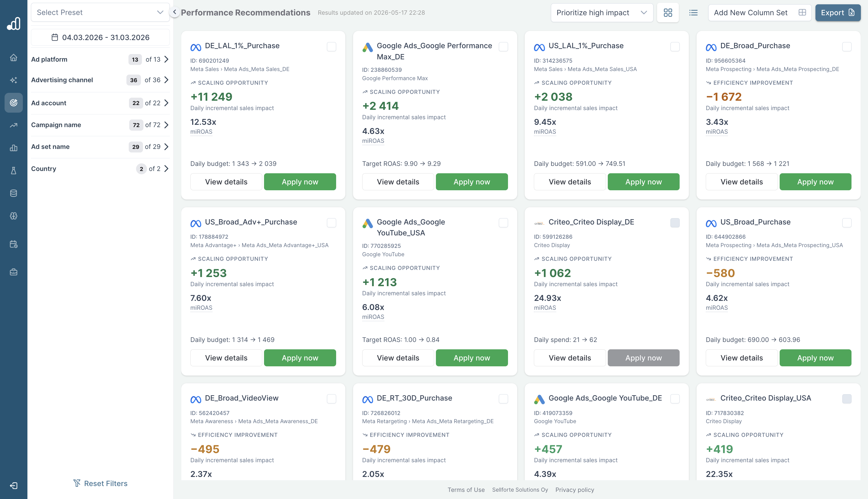This screenshot has width=868, height=499.
Task: Click the Export button
Action: click(838, 13)
